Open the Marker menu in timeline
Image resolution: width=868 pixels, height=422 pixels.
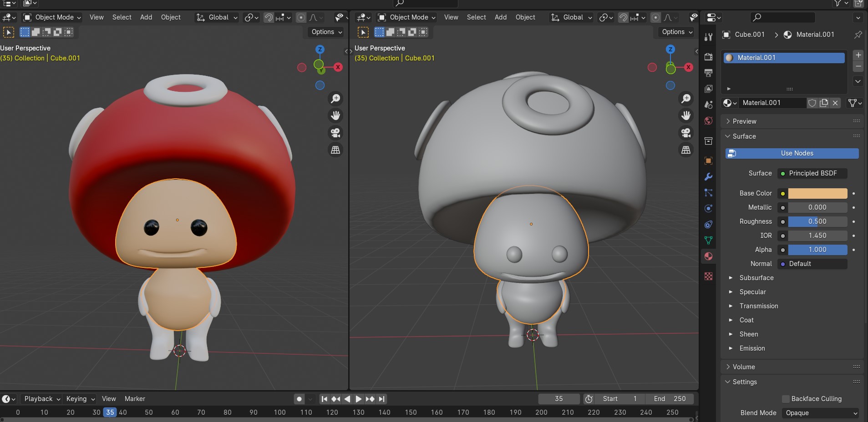135,399
